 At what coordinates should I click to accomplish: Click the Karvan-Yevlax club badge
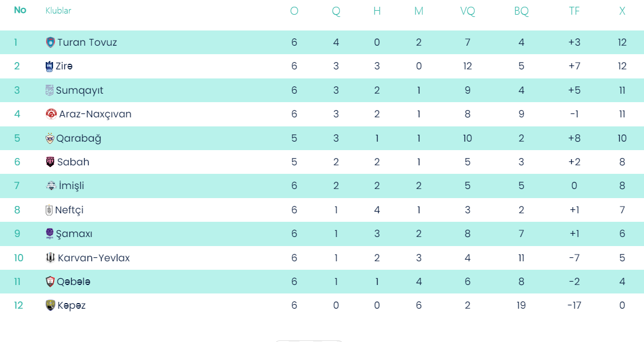(x=50, y=258)
